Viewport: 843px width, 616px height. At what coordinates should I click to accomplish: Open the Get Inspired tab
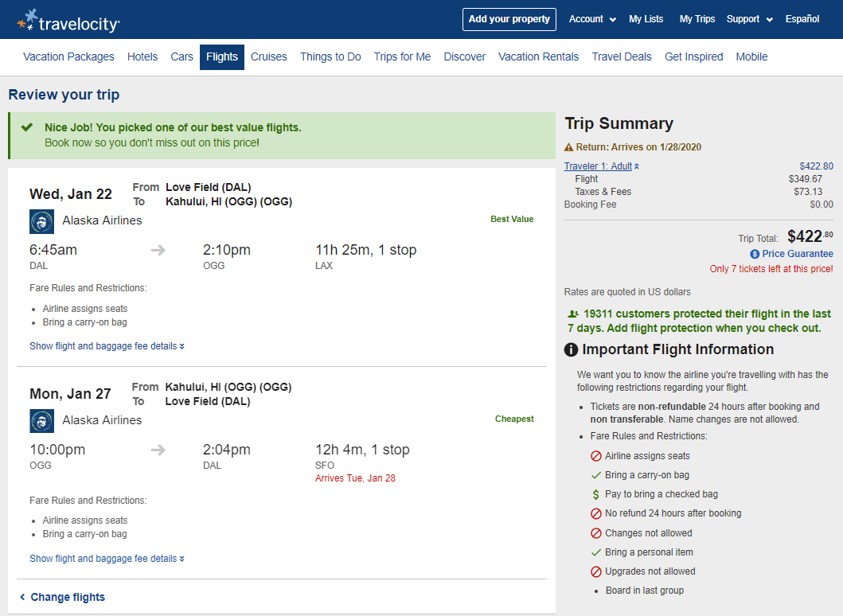point(693,57)
